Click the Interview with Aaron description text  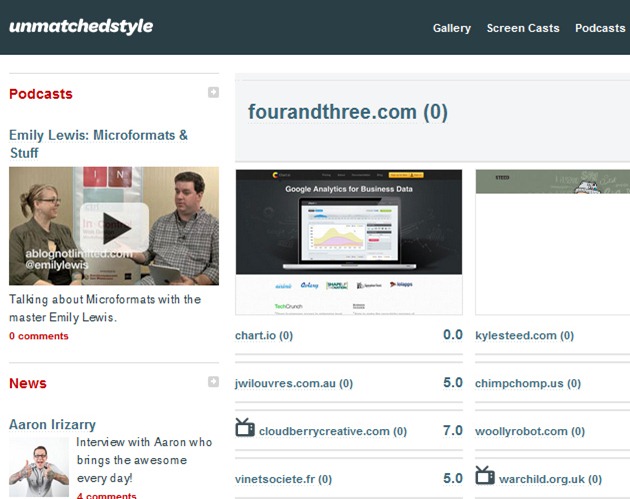click(144, 460)
